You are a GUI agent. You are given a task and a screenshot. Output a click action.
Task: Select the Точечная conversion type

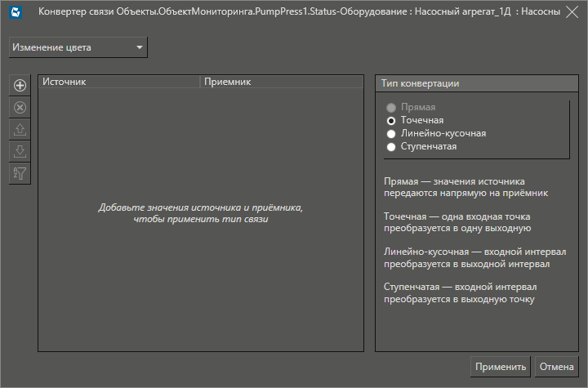tap(392, 120)
